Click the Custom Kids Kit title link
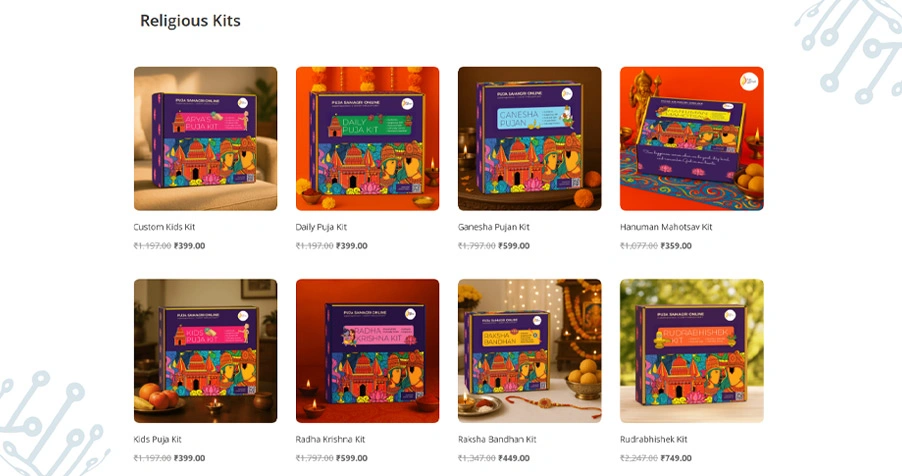The height and width of the screenshot is (476, 902). pyautogui.click(x=165, y=227)
